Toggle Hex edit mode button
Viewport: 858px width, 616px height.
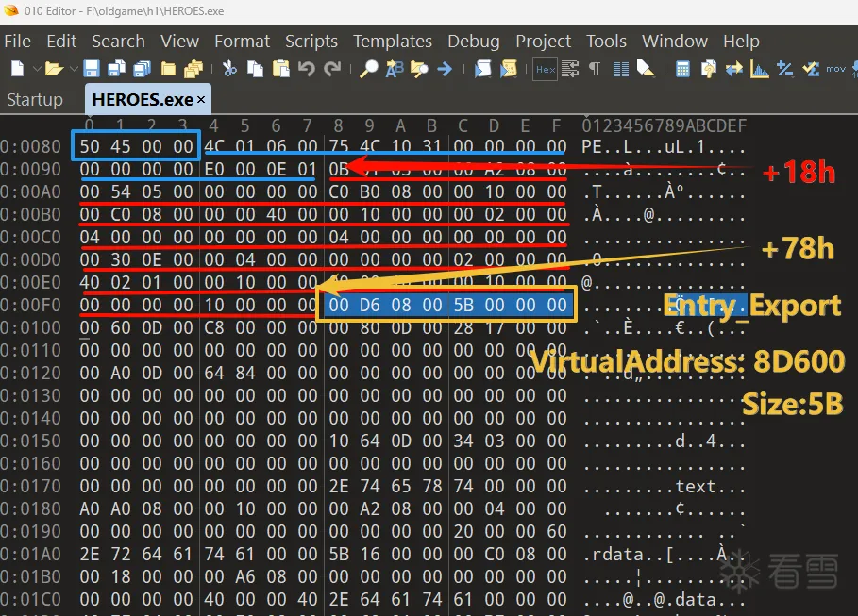pyautogui.click(x=545, y=69)
